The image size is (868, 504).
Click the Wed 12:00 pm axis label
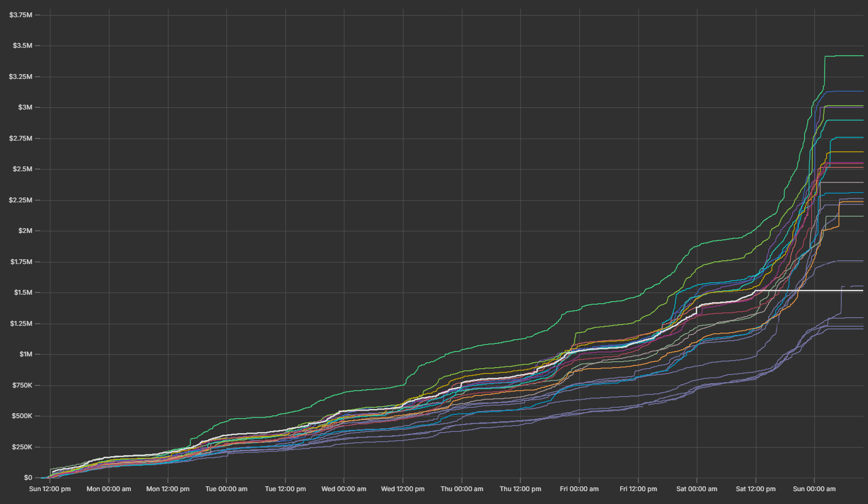pyautogui.click(x=403, y=489)
